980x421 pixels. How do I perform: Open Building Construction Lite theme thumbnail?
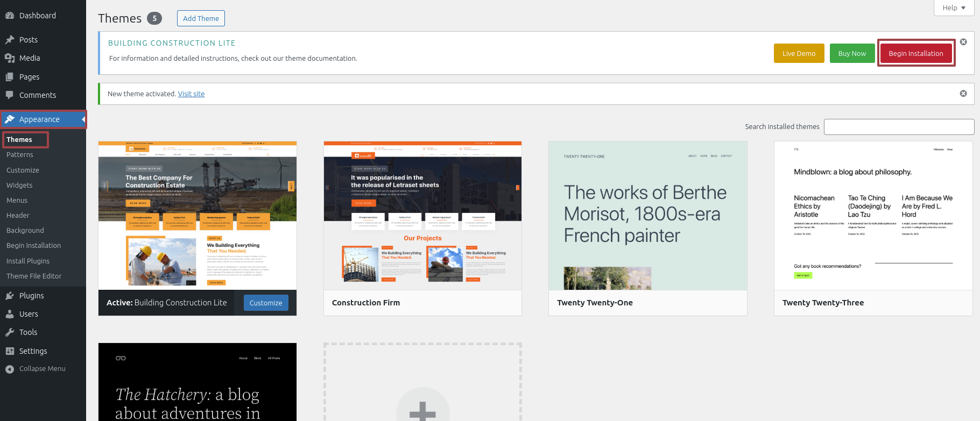pyautogui.click(x=198, y=216)
